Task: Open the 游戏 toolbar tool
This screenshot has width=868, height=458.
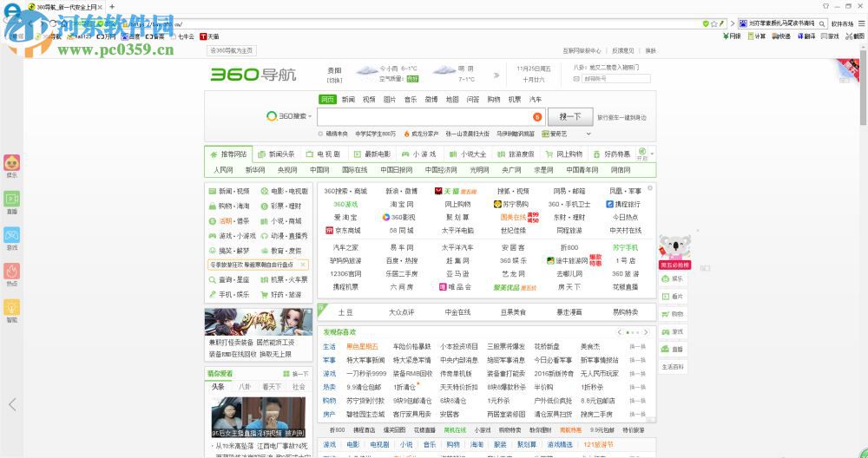Action: [x=830, y=36]
